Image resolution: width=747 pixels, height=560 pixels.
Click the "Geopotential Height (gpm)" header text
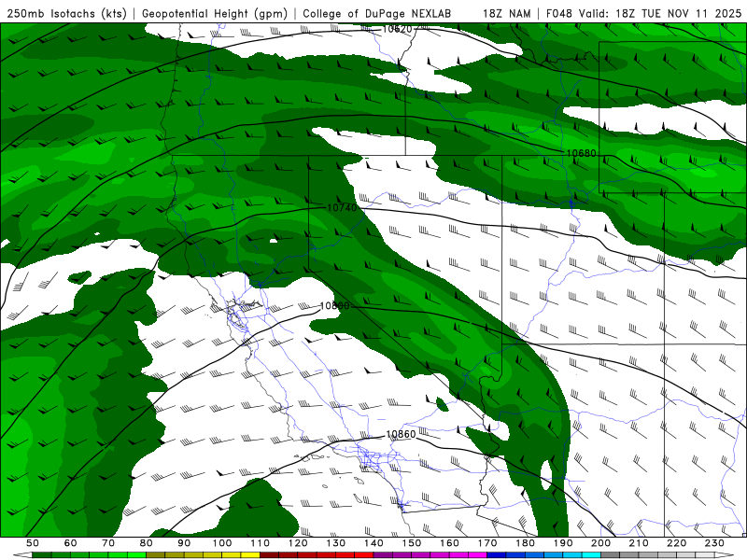215,13
